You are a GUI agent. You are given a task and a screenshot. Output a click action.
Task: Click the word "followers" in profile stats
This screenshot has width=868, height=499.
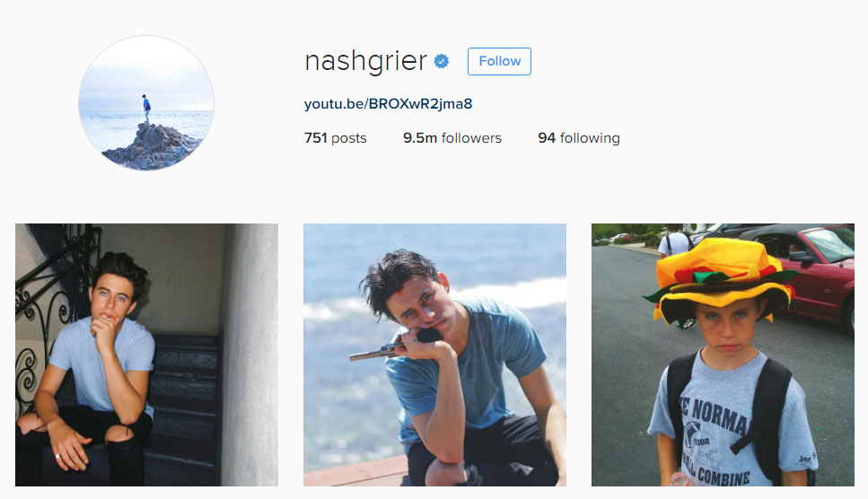(x=471, y=137)
